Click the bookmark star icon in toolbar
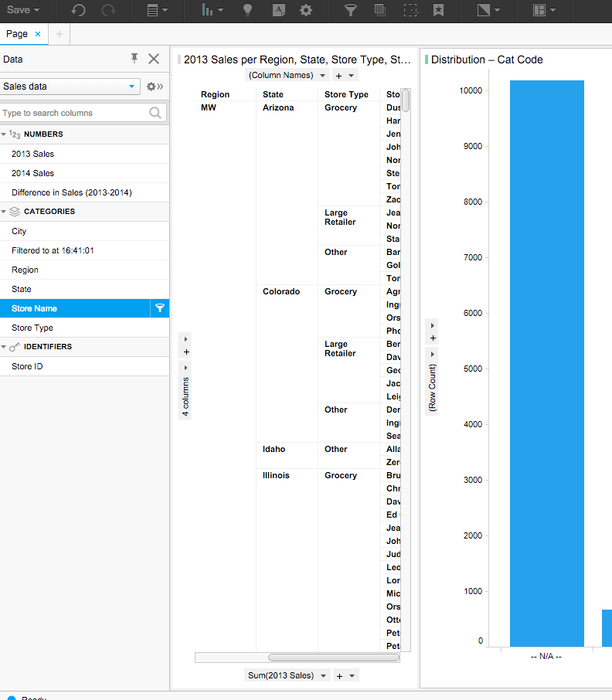This screenshot has width=612, height=700. coord(438,10)
